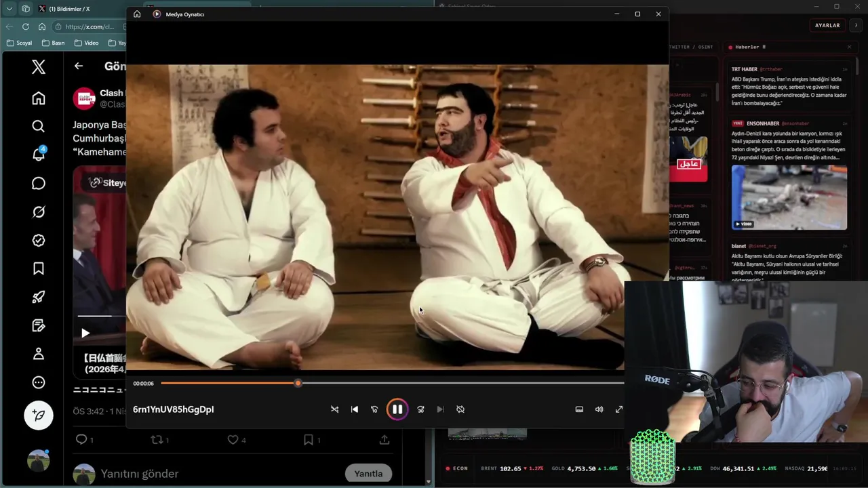Reply to the tweet using the comment icon

81,440
